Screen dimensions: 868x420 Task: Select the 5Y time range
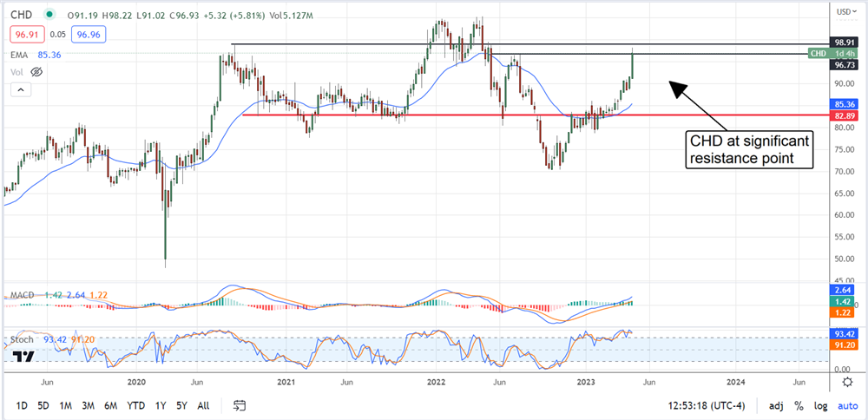pyautogui.click(x=181, y=405)
